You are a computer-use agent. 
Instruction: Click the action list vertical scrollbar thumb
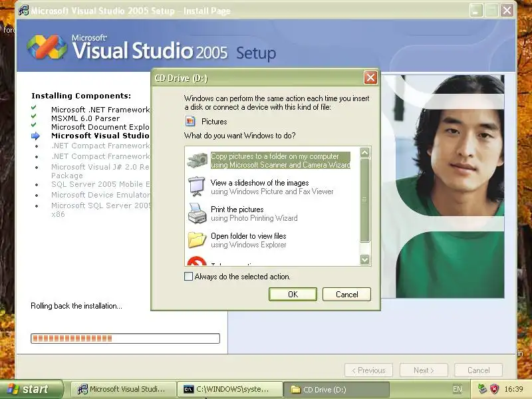click(364, 200)
